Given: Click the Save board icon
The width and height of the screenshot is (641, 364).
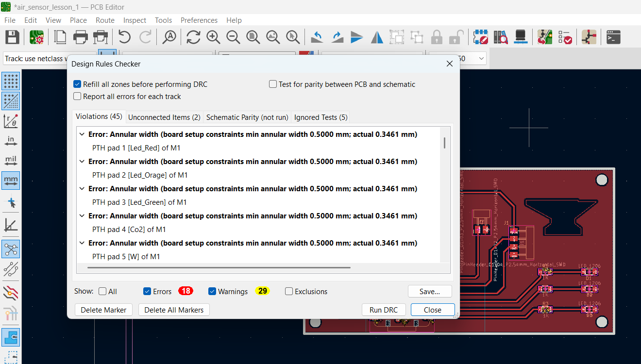Looking at the screenshot, I should [12, 37].
